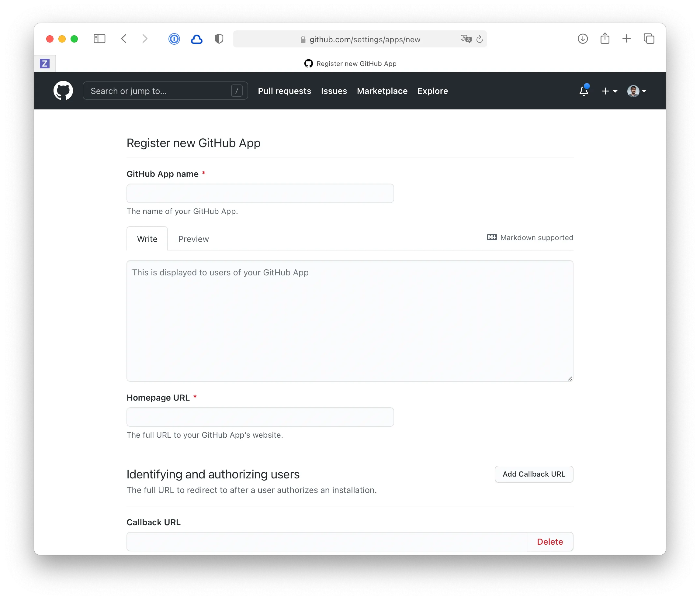Viewport: 700px width, 600px height.
Task: Open Issues in navbar
Action: click(334, 91)
